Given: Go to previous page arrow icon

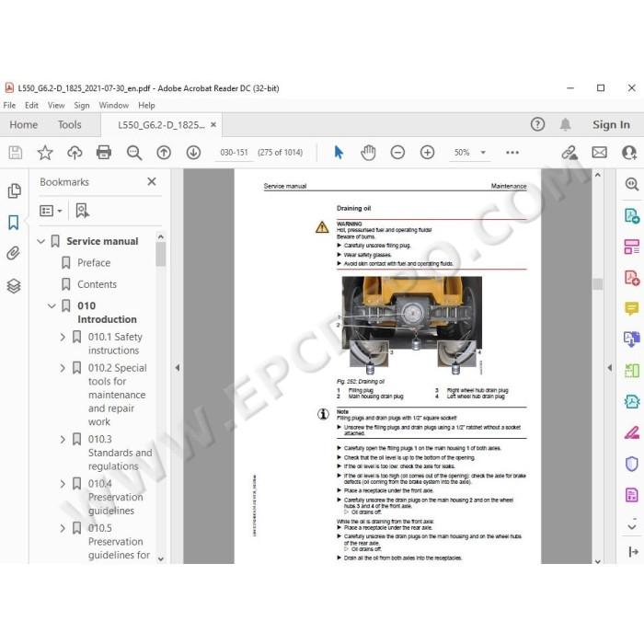Looking at the screenshot, I should (x=164, y=153).
